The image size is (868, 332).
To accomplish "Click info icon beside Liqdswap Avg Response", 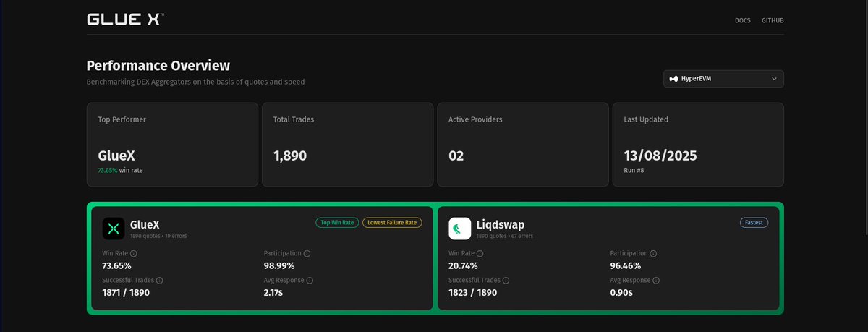I will 656,281.
